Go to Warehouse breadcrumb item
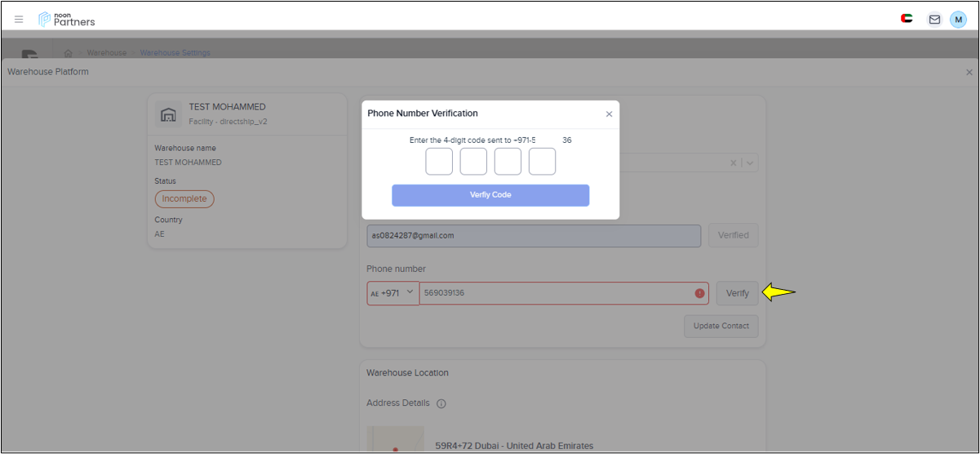Image resolution: width=980 pixels, height=454 pixels. click(107, 53)
